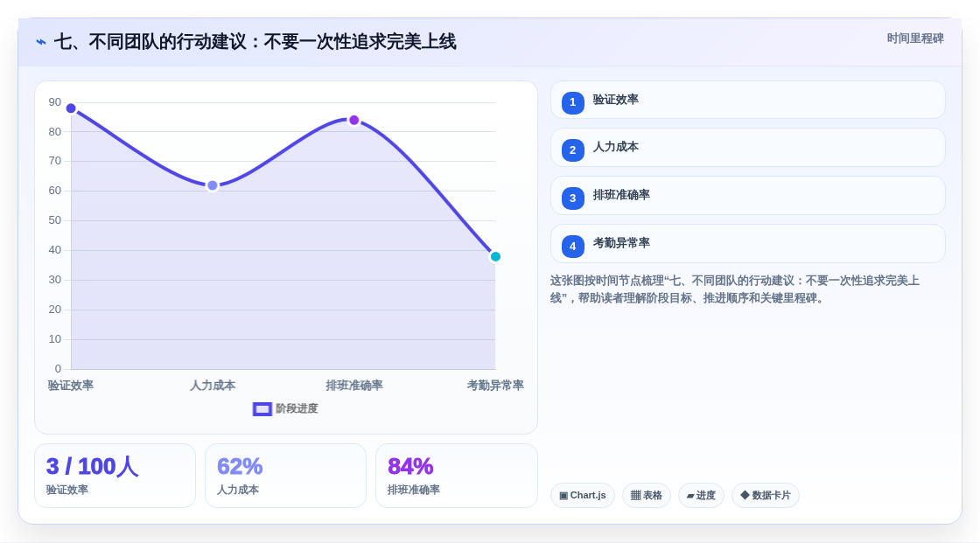The image size is (980, 543).
Task: Click the x-axis label 考勤异常率
Action: pos(495,386)
